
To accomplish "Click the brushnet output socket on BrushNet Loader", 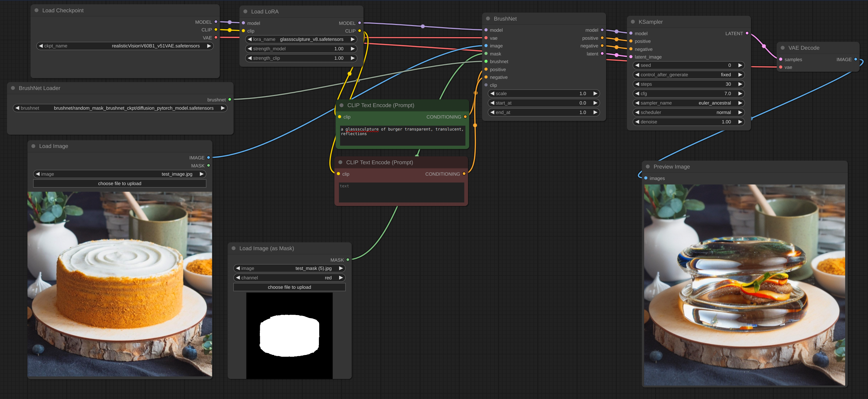I will [x=230, y=99].
